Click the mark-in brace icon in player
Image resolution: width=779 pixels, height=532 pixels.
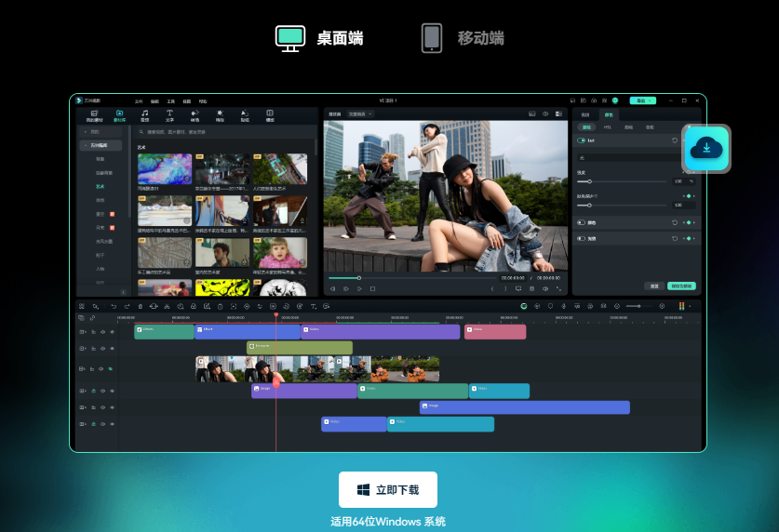(491, 288)
